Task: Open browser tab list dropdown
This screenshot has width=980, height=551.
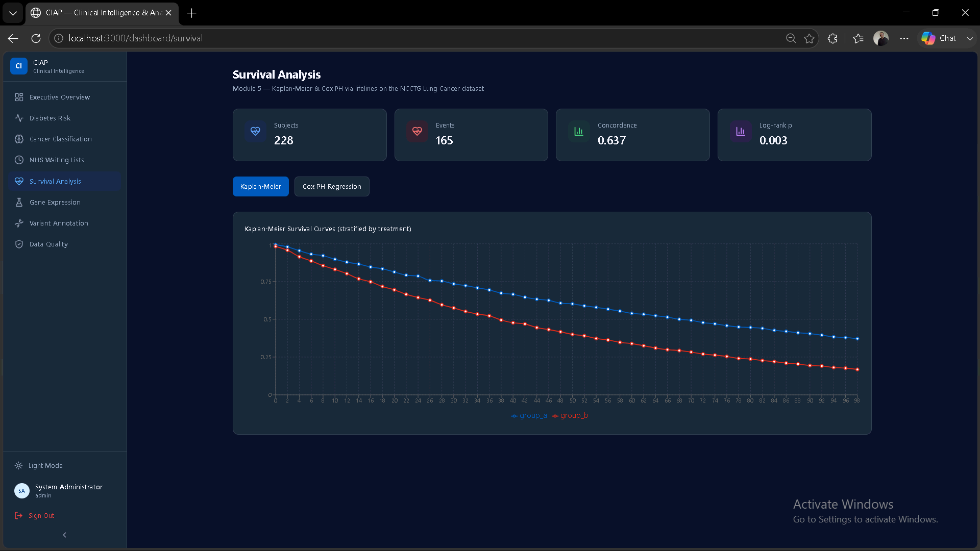Action: pyautogui.click(x=13, y=13)
